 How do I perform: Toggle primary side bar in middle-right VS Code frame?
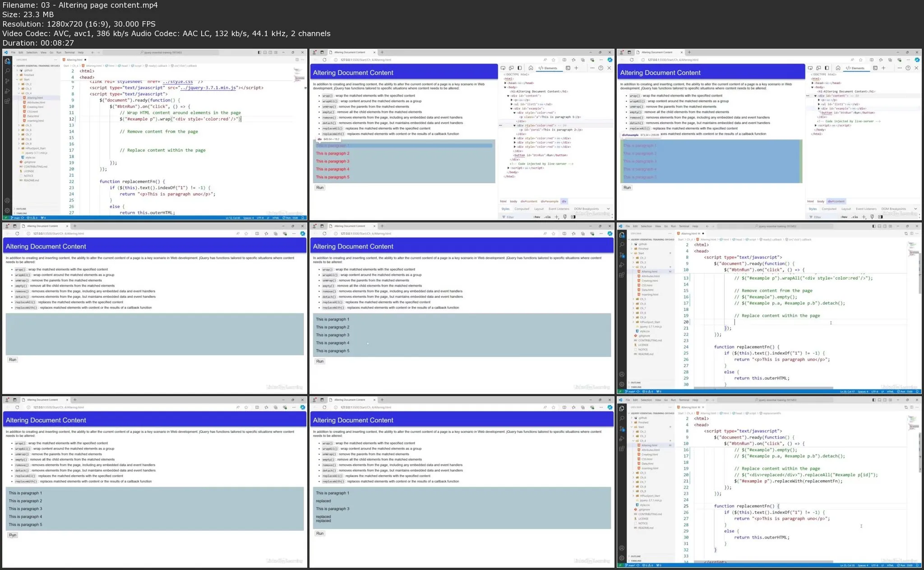pyautogui.click(x=874, y=226)
